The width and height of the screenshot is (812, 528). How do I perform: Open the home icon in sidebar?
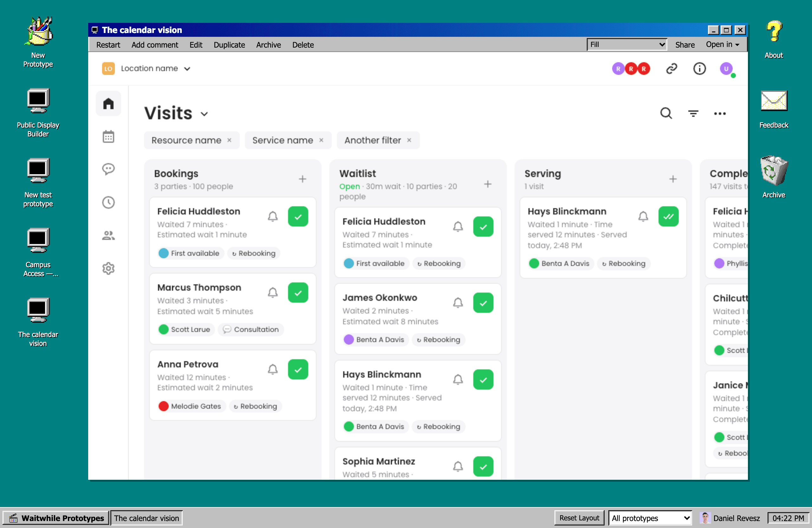(x=108, y=103)
